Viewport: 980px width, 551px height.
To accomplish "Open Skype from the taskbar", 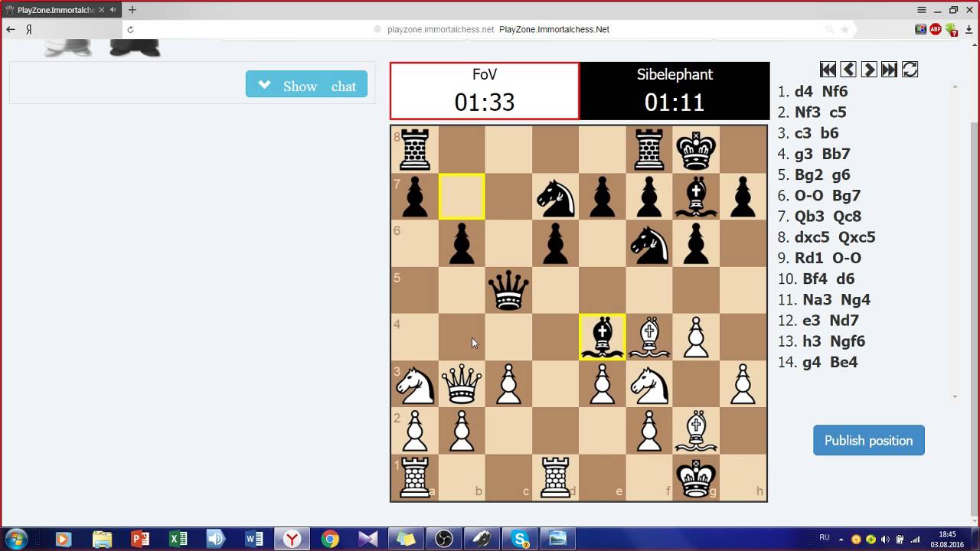I will point(521,539).
